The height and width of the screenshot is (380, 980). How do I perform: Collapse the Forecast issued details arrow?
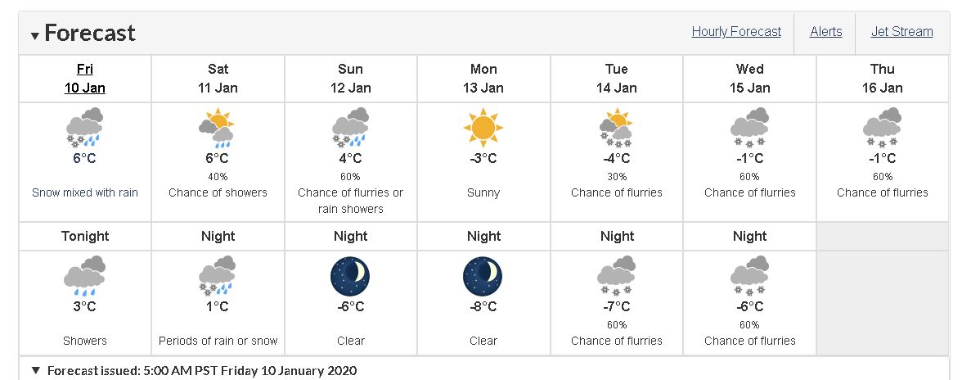(36, 370)
